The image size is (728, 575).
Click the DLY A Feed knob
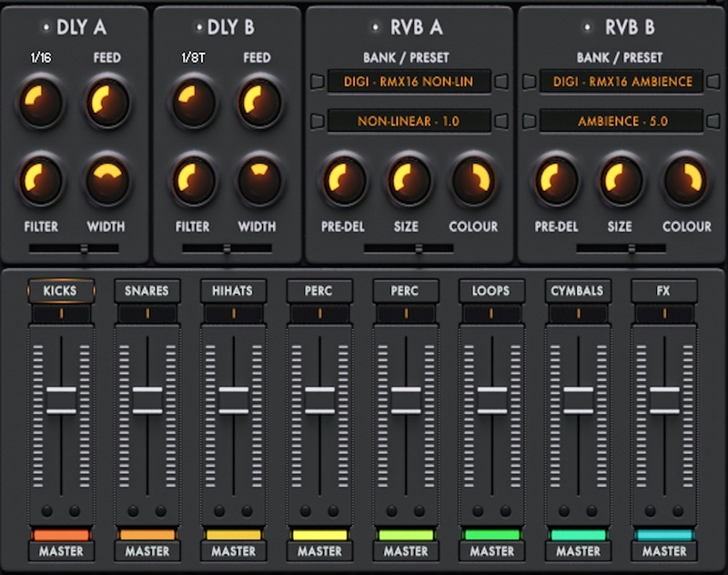pos(106,102)
